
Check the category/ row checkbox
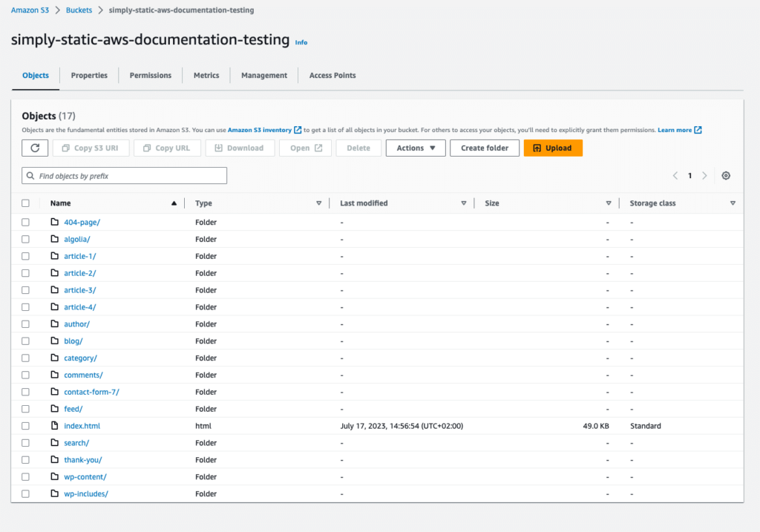[26, 358]
